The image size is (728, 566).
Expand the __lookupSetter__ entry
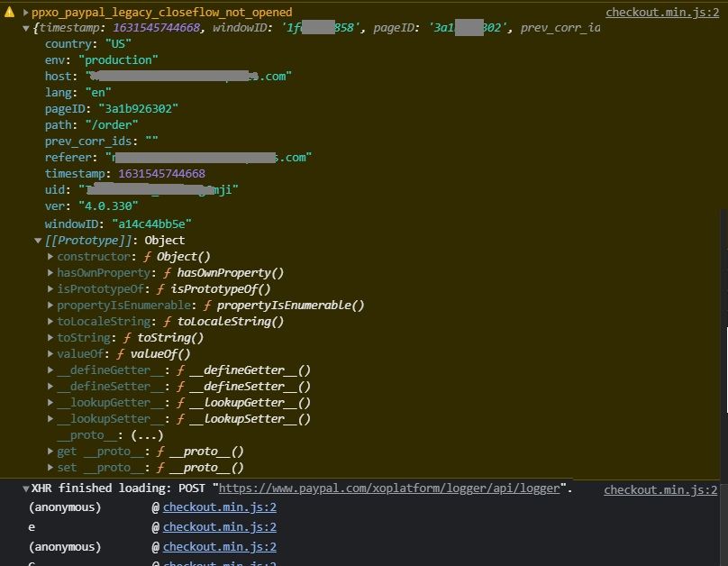[50, 419]
